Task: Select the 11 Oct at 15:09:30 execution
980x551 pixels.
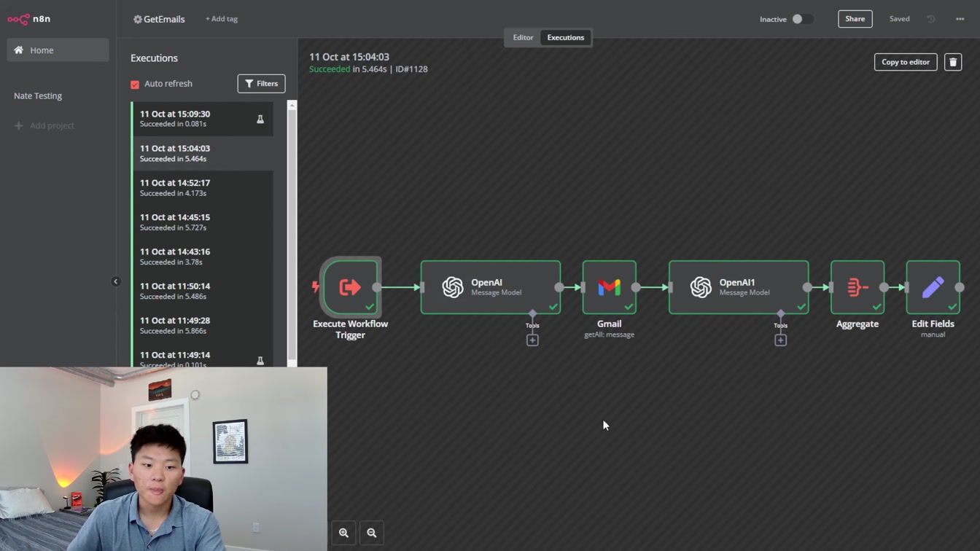Action: [203, 119]
